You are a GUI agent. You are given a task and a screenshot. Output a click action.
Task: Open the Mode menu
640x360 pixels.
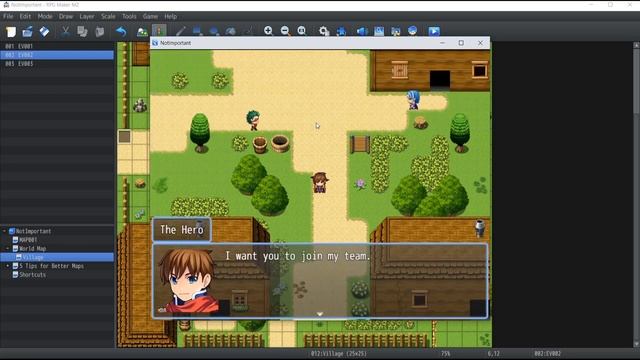point(45,16)
